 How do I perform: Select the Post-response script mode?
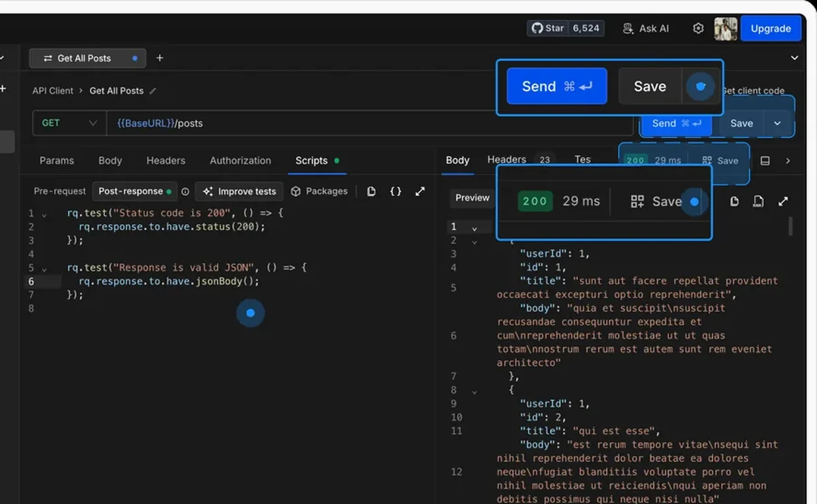coord(134,191)
